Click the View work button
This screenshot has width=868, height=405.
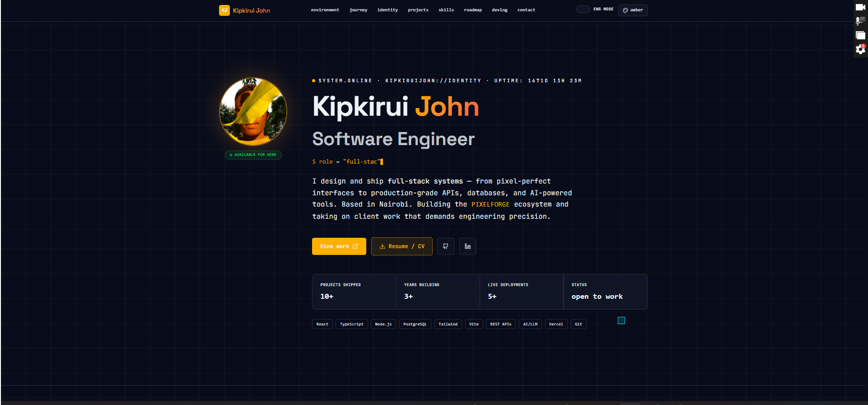(x=339, y=246)
